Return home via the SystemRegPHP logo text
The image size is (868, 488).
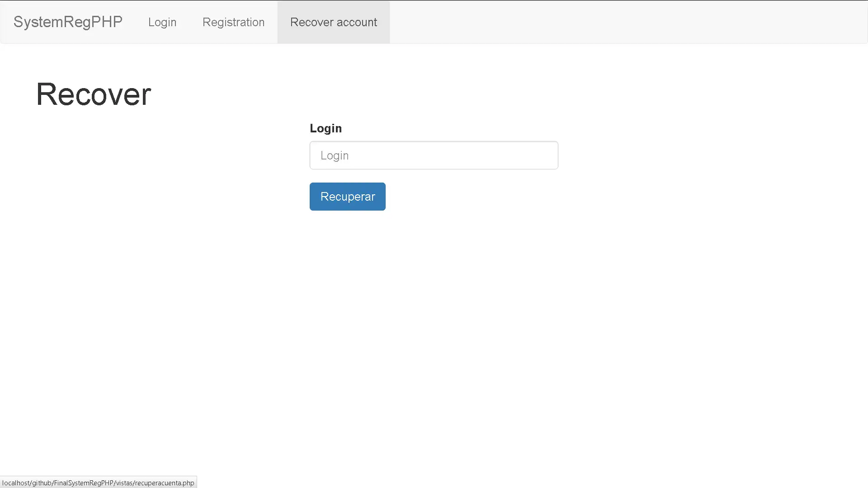(x=68, y=22)
